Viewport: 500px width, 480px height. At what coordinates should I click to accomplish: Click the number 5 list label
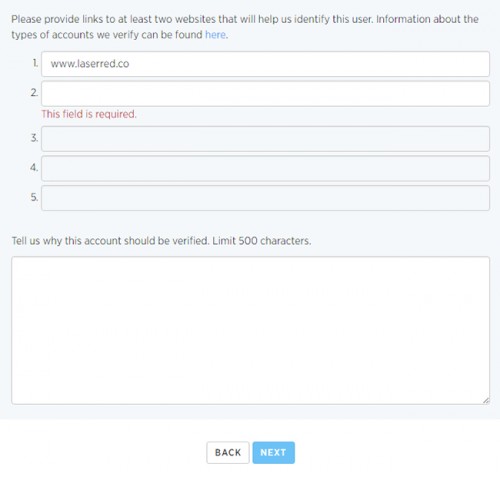[x=34, y=197]
